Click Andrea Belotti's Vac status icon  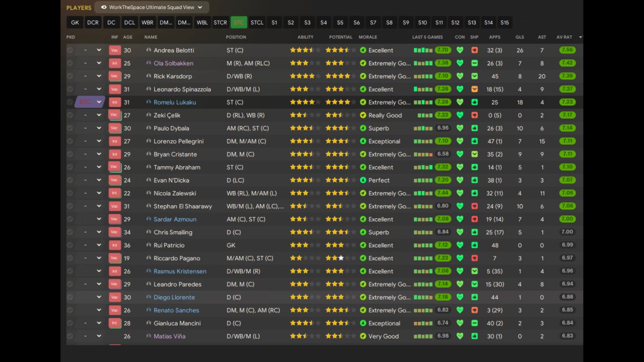tap(115, 50)
